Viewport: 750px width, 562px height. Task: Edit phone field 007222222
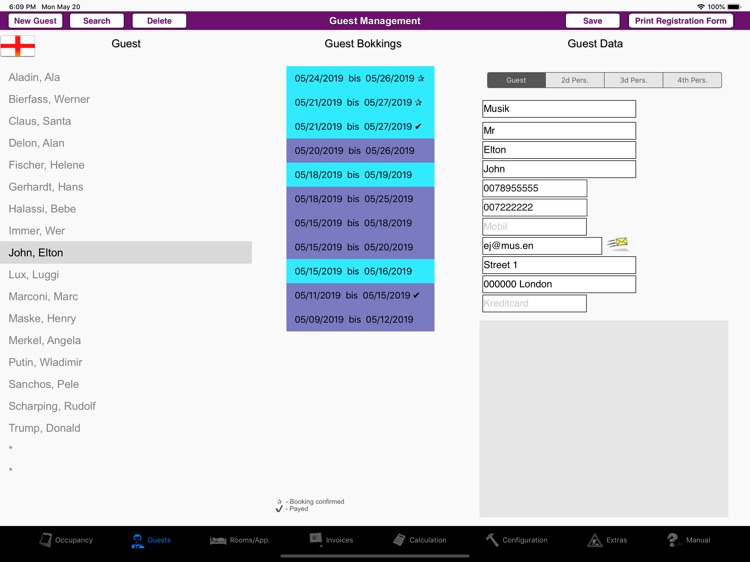[x=534, y=207]
